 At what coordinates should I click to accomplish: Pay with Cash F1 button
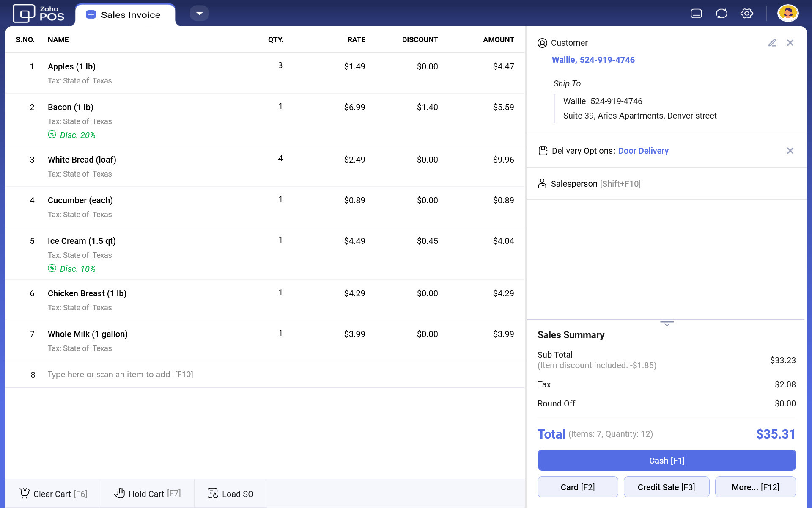pos(667,461)
